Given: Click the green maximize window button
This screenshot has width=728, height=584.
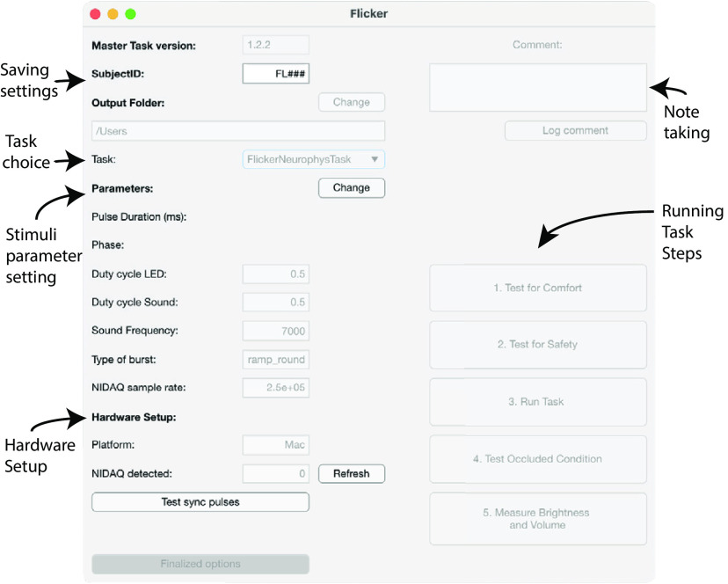Looking at the screenshot, I should pos(130,14).
